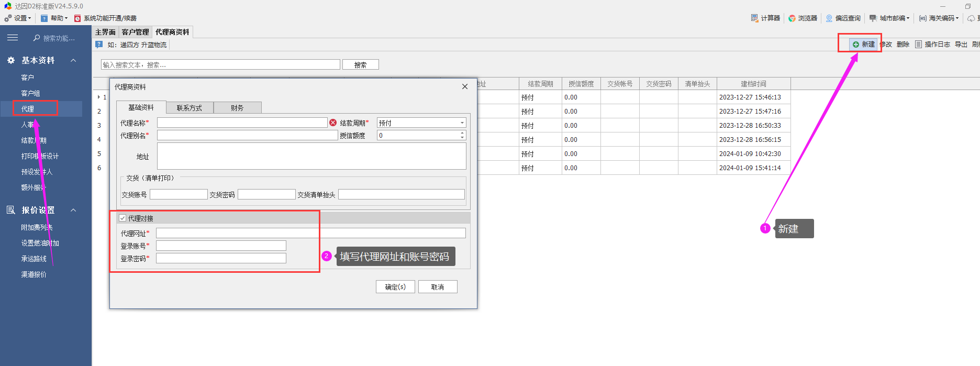
Task: Open the 结款周期 dropdown in dialog
Action: point(462,123)
